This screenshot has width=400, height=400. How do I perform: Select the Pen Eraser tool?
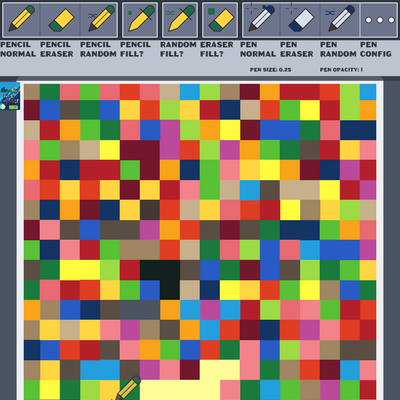tap(300, 20)
